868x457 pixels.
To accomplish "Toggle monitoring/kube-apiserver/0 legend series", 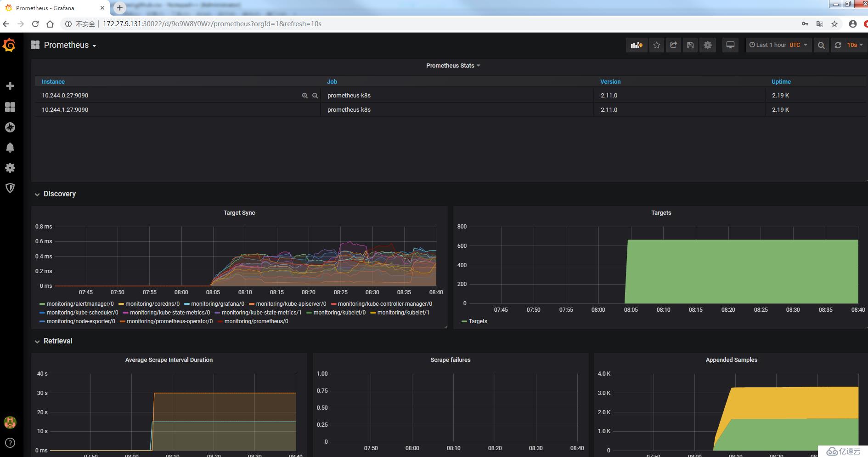I will tap(291, 304).
